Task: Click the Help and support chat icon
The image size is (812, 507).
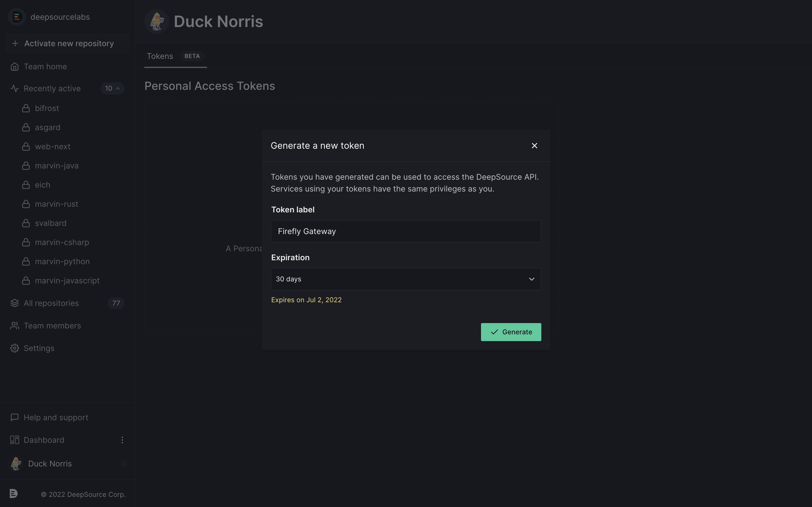Action: (x=14, y=417)
